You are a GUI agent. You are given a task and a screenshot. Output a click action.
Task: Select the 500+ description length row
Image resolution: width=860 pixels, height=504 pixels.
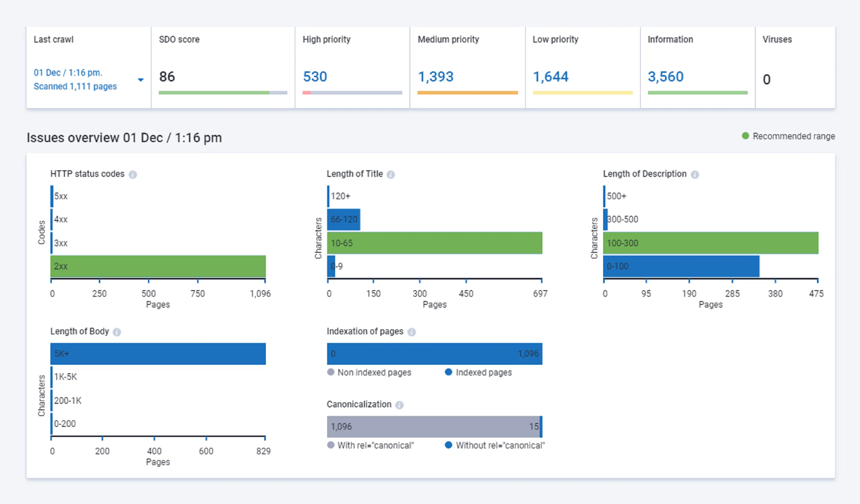pos(615,196)
